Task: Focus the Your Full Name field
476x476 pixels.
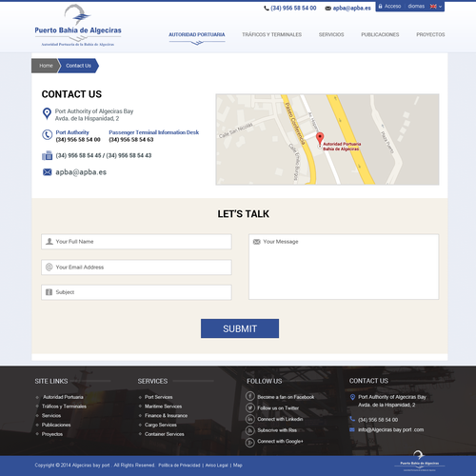Action: (x=136, y=242)
